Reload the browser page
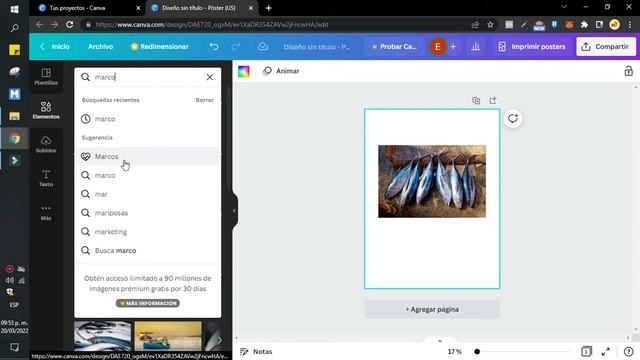The image size is (640, 360). pos(70,24)
